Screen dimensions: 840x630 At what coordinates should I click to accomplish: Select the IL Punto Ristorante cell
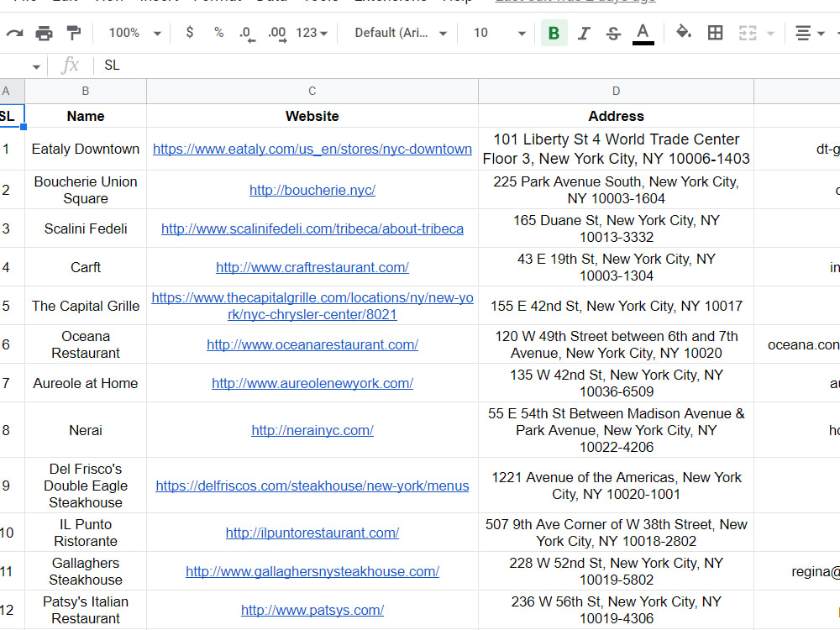point(85,533)
